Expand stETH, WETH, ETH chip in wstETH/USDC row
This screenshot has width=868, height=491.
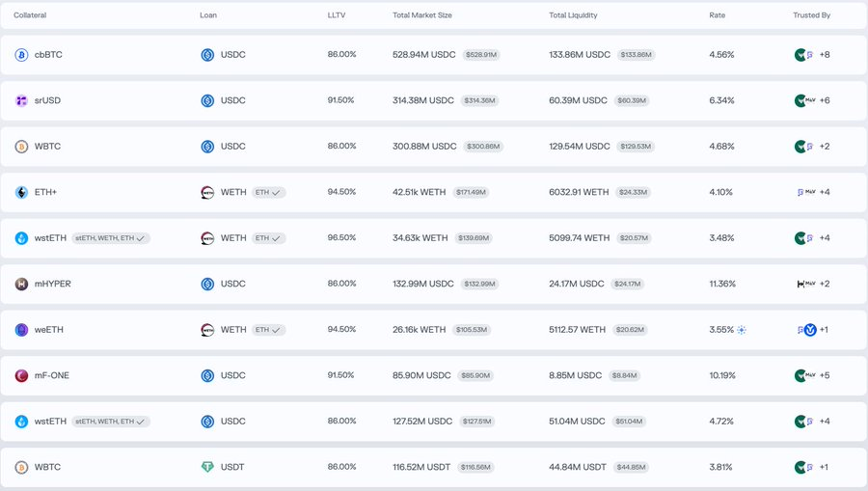click(x=110, y=422)
